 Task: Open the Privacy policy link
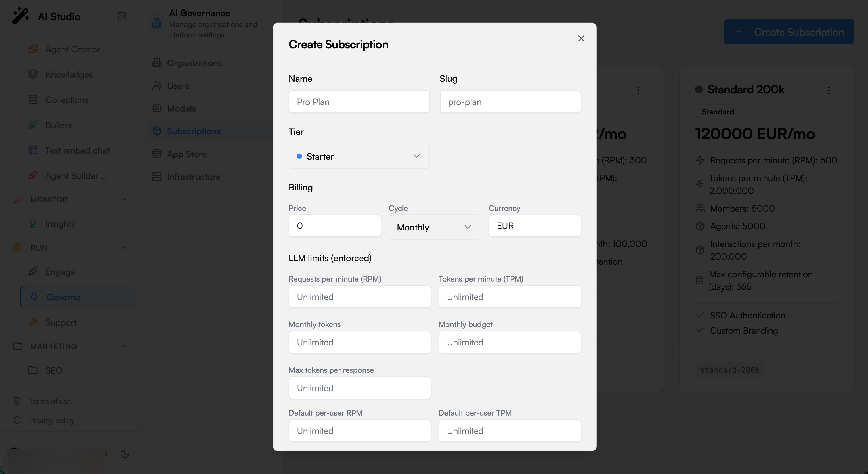pyautogui.click(x=51, y=421)
